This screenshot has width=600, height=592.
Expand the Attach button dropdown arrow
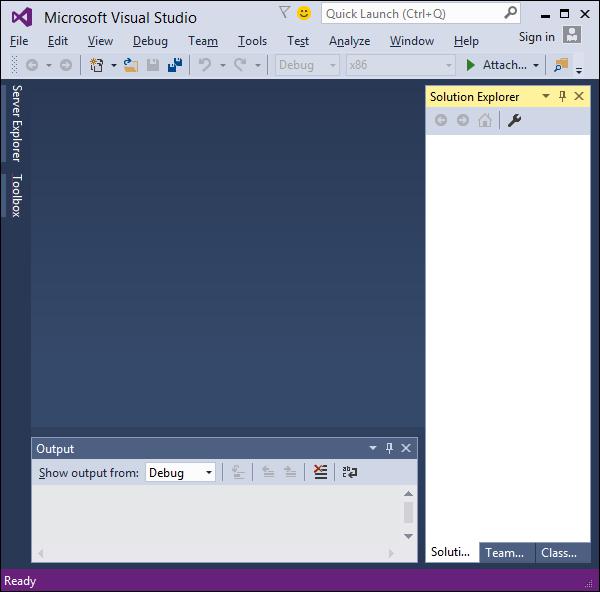pyautogui.click(x=536, y=65)
